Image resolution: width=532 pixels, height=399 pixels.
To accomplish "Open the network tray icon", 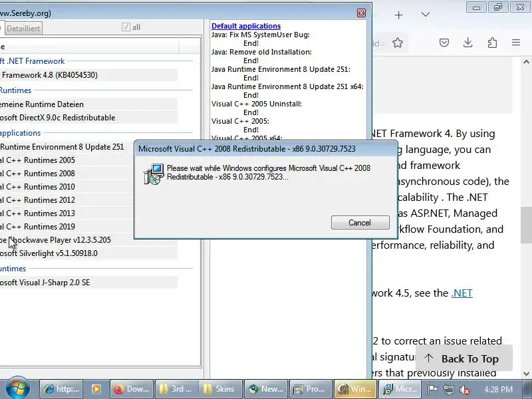I will coord(449,390).
